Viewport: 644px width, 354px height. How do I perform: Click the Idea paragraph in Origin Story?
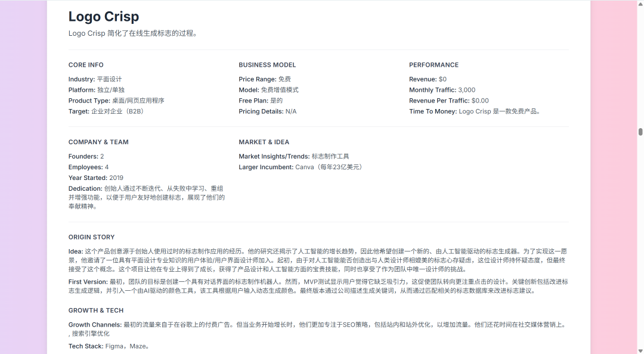[x=318, y=260]
